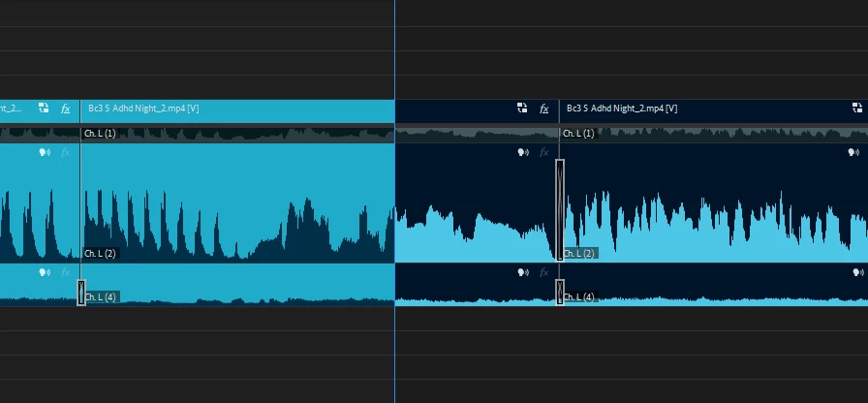
Task: Click the dialogue icon above Ch. L (2) on the highlighted first clip
Action: [x=45, y=152]
